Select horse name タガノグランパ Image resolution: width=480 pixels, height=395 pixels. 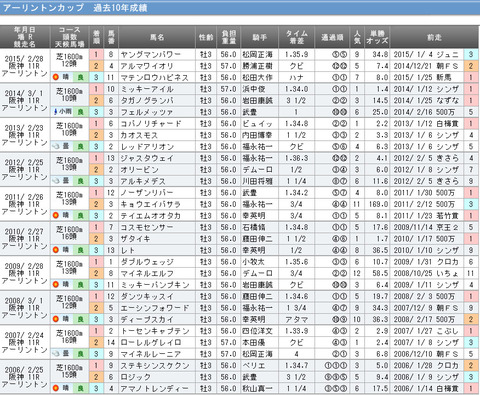click(x=147, y=100)
